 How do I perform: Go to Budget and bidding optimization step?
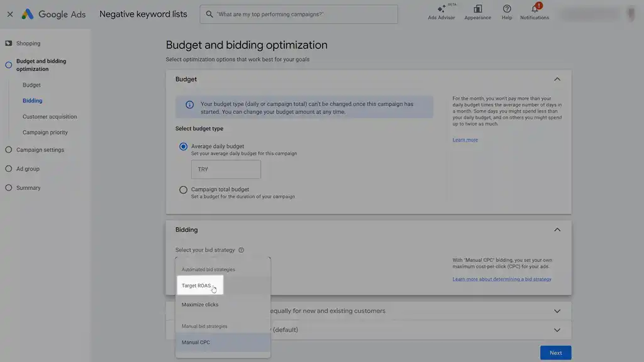pos(41,65)
